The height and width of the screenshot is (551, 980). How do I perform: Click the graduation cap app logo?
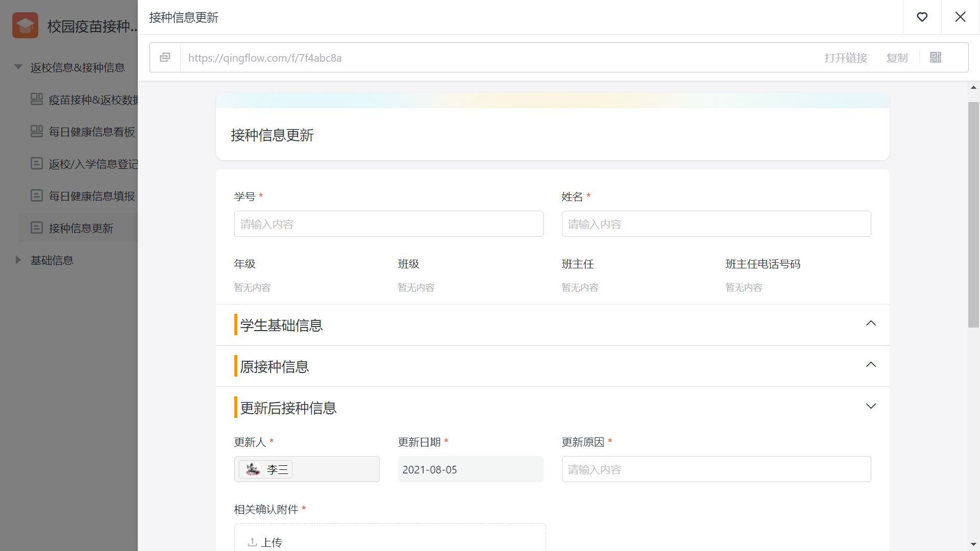tap(25, 26)
